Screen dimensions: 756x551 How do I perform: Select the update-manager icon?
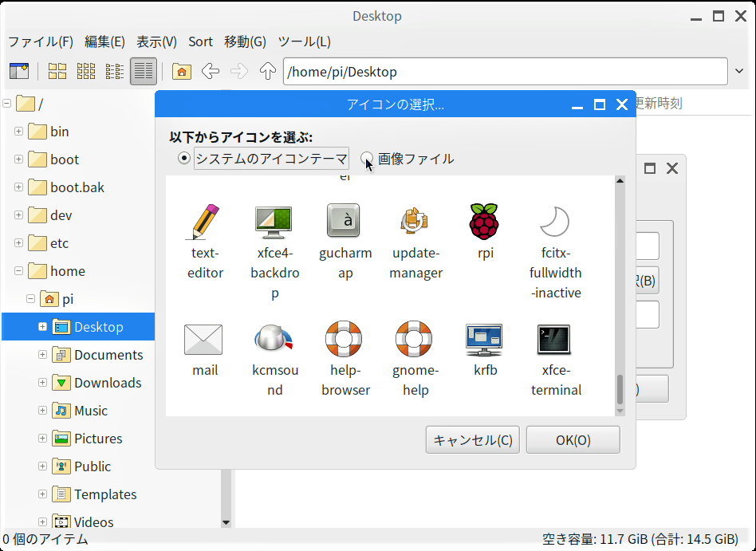pos(415,222)
